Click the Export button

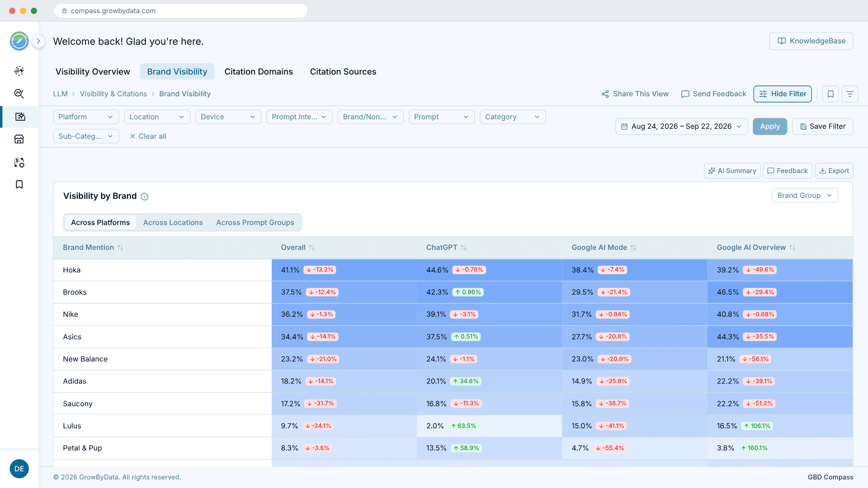click(834, 171)
